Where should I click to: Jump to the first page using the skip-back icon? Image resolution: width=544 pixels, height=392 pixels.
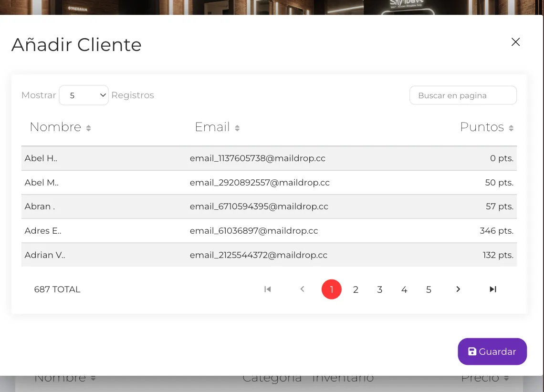tap(267, 289)
